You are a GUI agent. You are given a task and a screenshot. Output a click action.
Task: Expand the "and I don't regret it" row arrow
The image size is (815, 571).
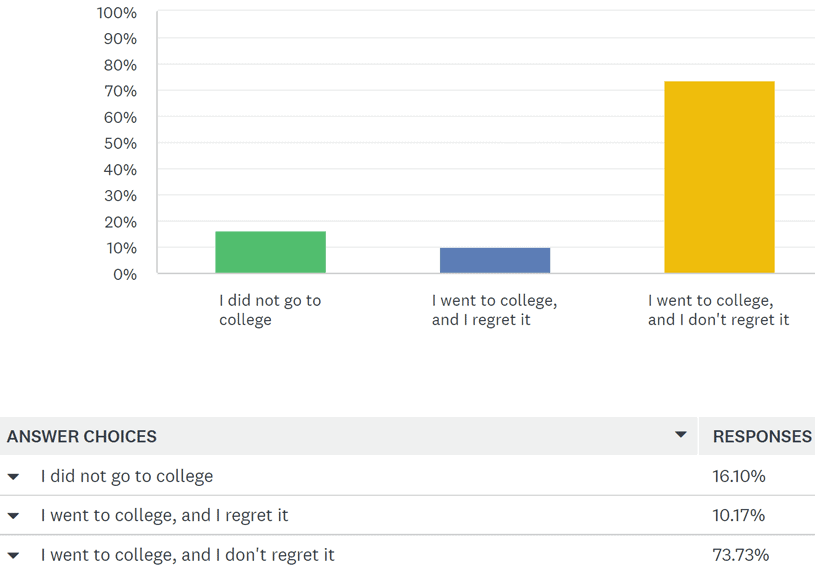coord(13,555)
